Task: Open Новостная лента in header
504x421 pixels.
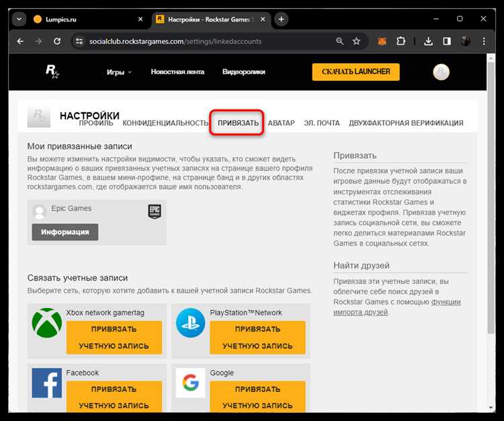Action: [178, 72]
